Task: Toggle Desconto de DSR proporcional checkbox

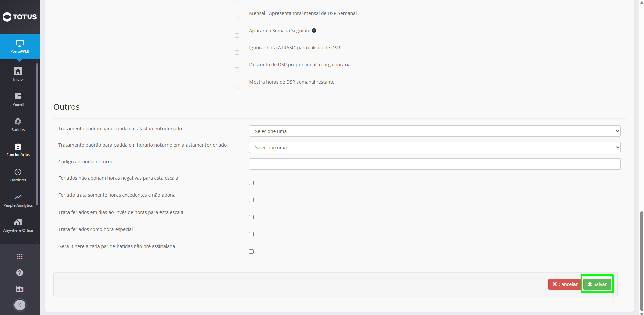Action: tap(237, 70)
